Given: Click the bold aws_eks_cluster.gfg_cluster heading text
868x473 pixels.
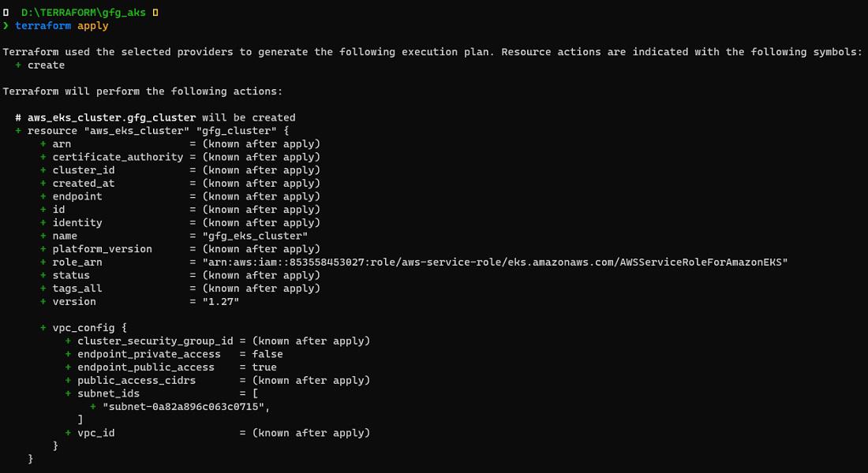Looking at the screenshot, I should tap(111, 117).
